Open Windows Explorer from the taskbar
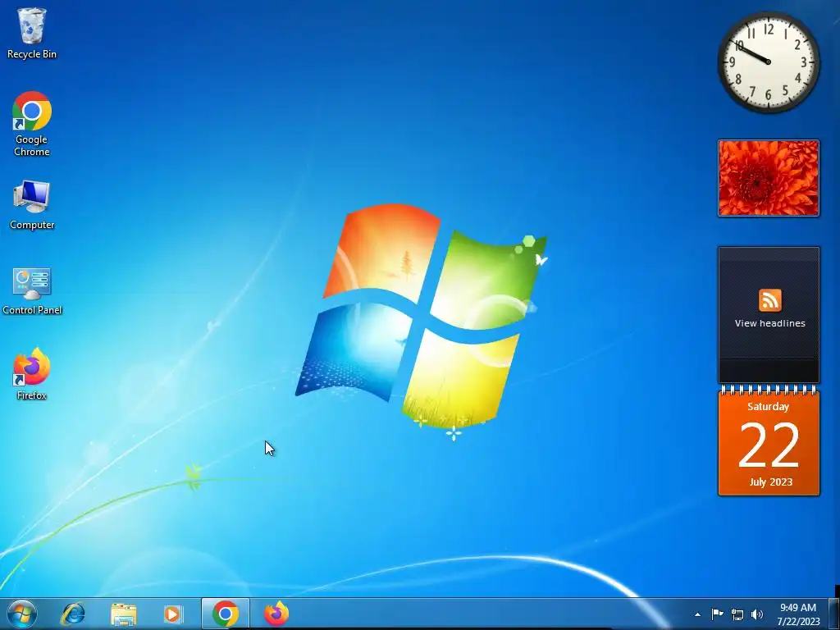Viewport: 840px width, 630px height. coord(123,614)
